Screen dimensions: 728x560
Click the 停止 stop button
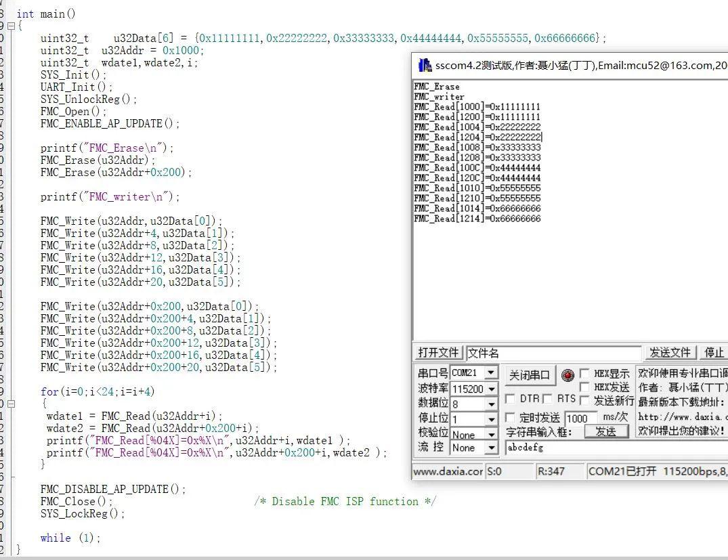714,352
